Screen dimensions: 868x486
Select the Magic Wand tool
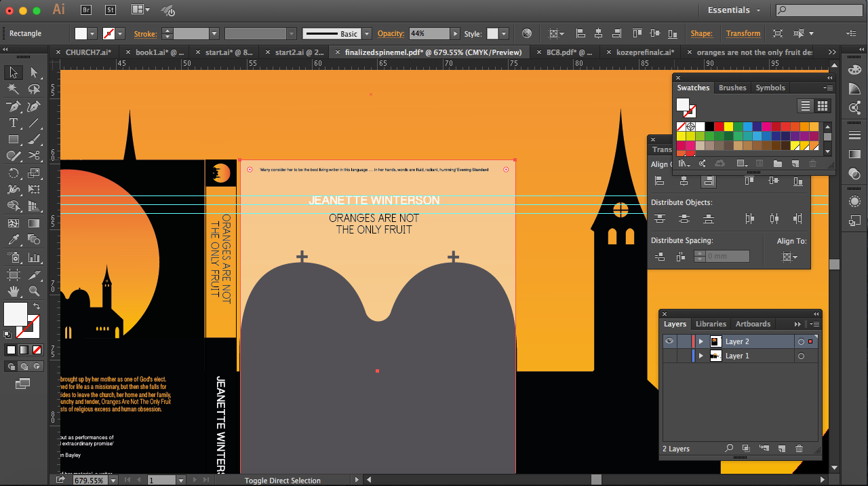point(13,90)
